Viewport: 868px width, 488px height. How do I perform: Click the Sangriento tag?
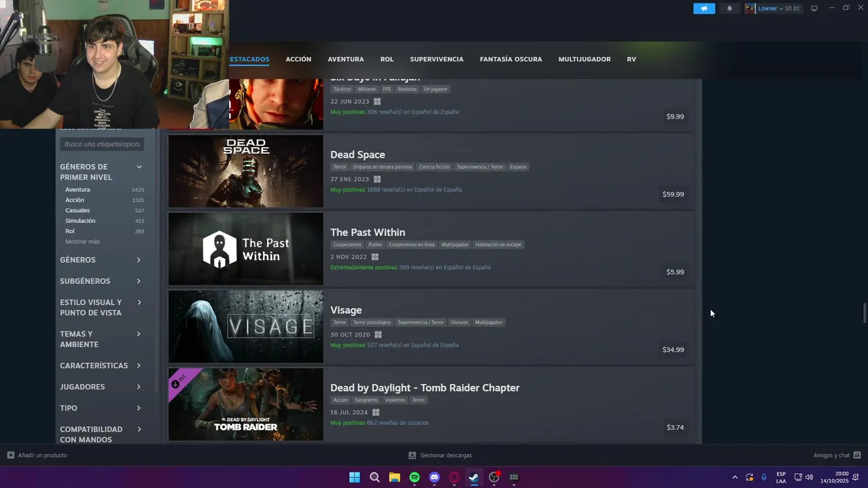point(366,400)
